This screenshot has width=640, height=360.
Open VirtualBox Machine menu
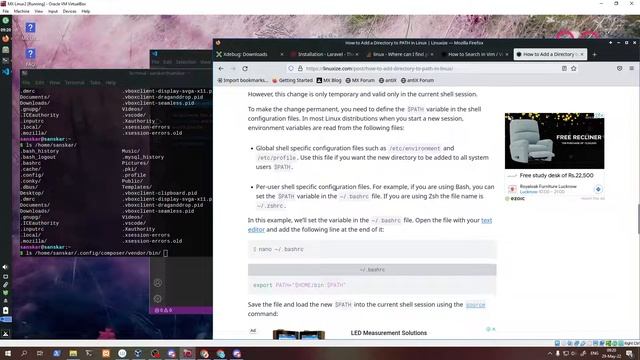pos(21,11)
